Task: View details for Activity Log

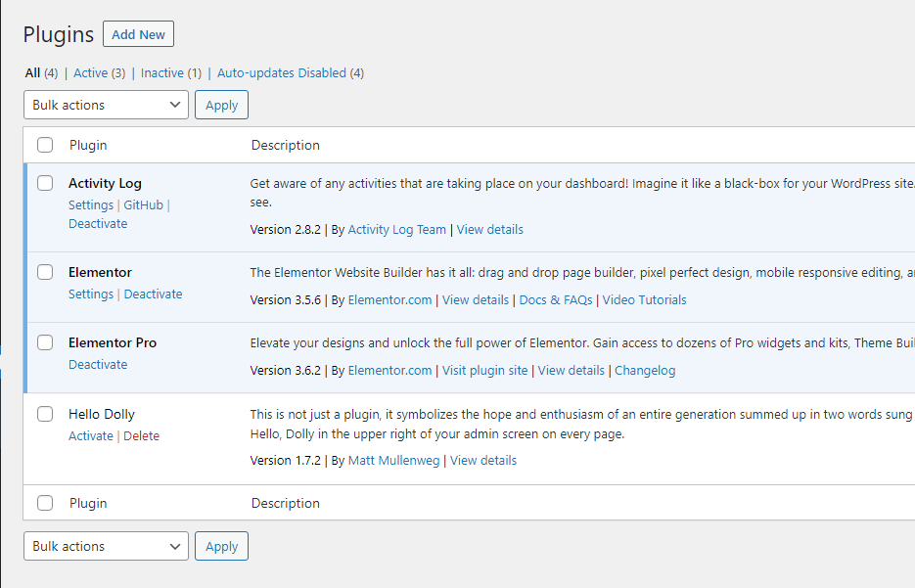Action: pos(489,230)
